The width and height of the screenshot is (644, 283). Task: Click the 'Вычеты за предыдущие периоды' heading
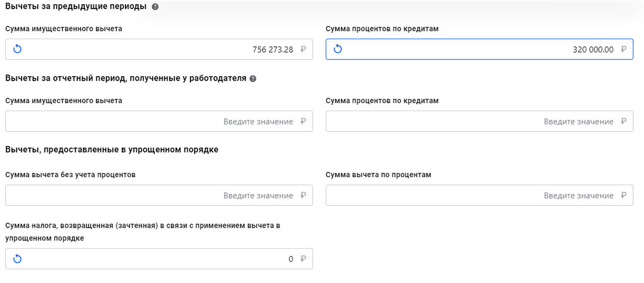click(76, 7)
